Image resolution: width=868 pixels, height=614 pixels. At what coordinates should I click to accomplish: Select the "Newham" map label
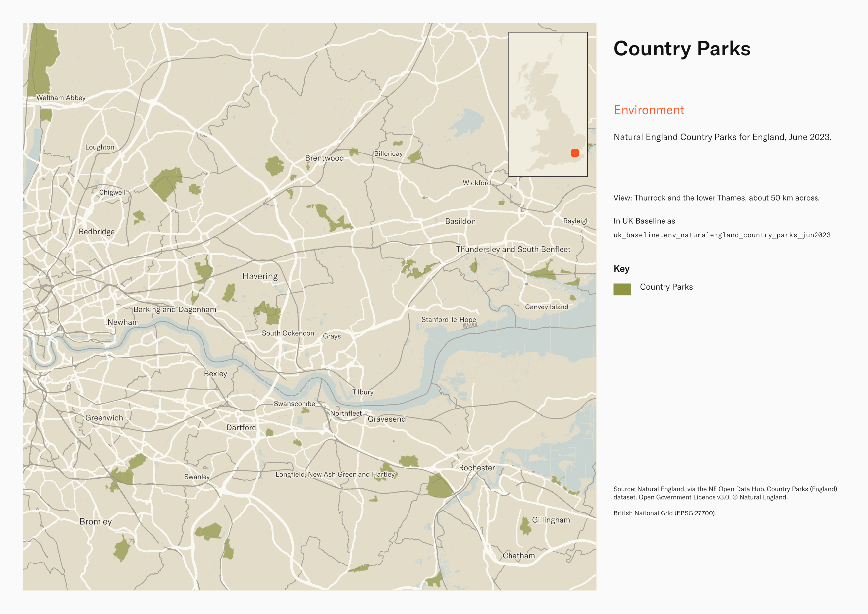[x=123, y=322]
